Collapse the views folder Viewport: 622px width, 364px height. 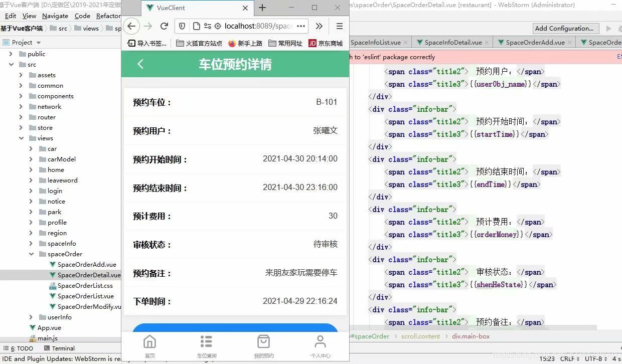(21, 138)
